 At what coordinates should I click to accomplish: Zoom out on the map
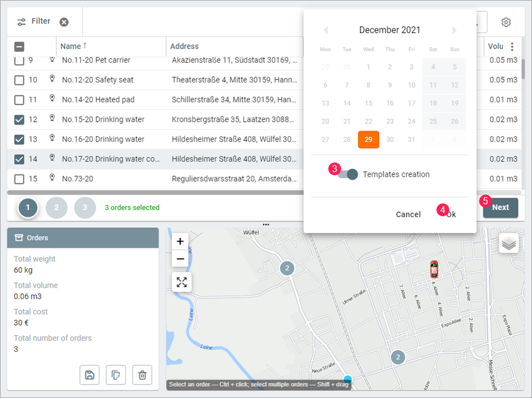(x=180, y=259)
